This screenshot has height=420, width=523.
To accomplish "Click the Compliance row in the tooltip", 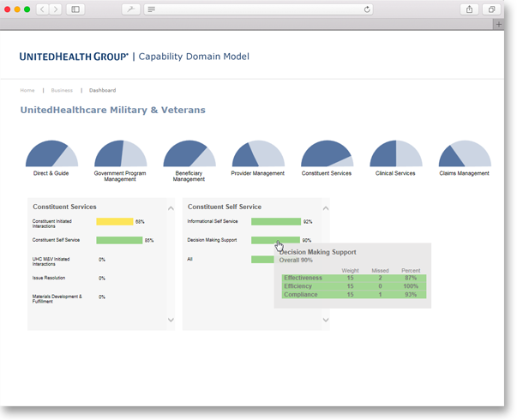I will (354, 295).
